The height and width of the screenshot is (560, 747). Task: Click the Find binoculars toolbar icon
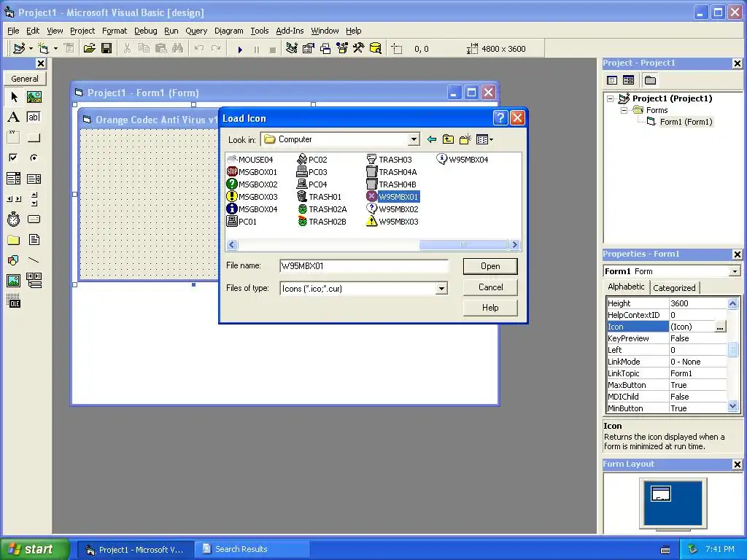point(178,49)
